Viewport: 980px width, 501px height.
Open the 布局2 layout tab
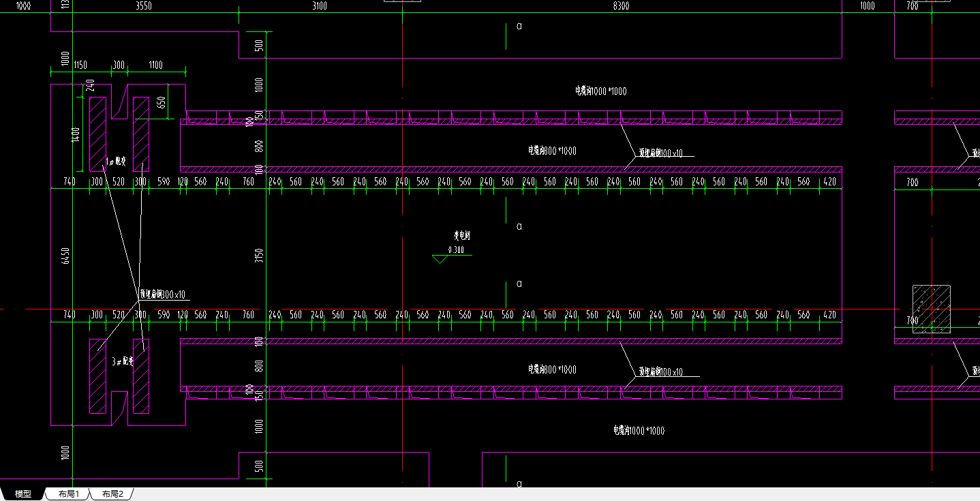pyautogui.click(x=112, y=494)
